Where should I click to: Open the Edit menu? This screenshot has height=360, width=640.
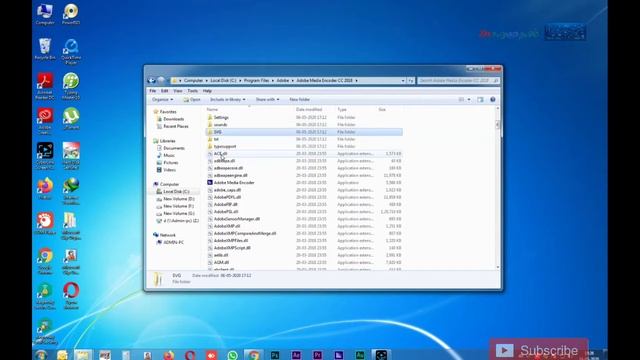[x=164, y=91]
